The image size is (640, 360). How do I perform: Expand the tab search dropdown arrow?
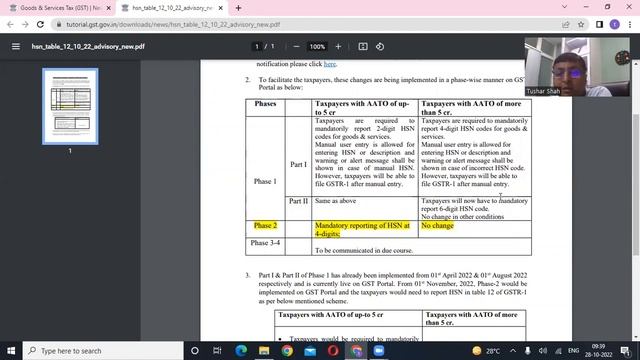pyautogui.click(x=564, y=7)
